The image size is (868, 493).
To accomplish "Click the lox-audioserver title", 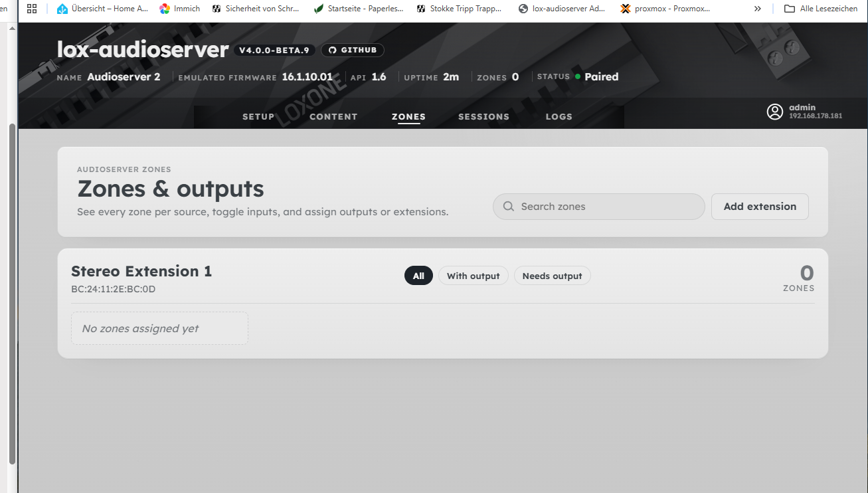I will pyautogui.click(x=143, y=49).
